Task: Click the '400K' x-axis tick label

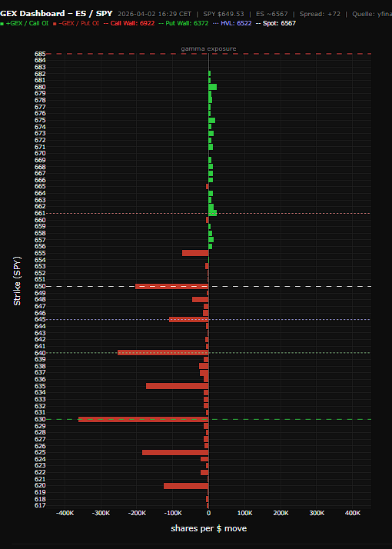Action: [x=352, y=513]
